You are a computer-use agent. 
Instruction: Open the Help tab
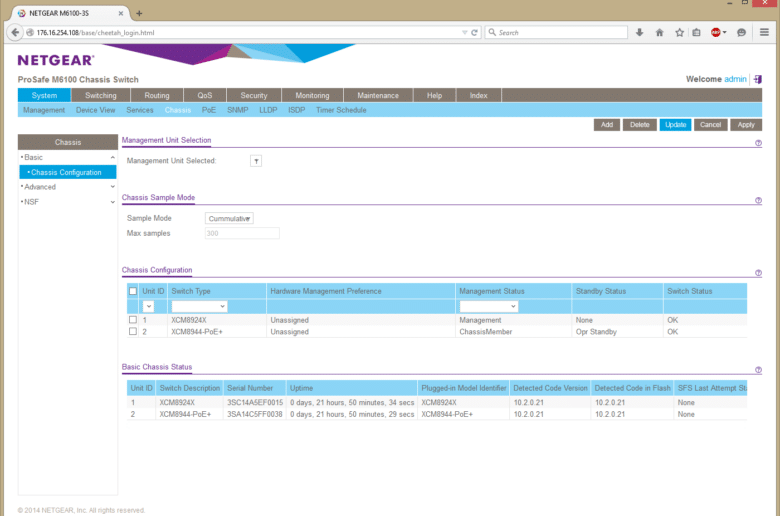434,96
